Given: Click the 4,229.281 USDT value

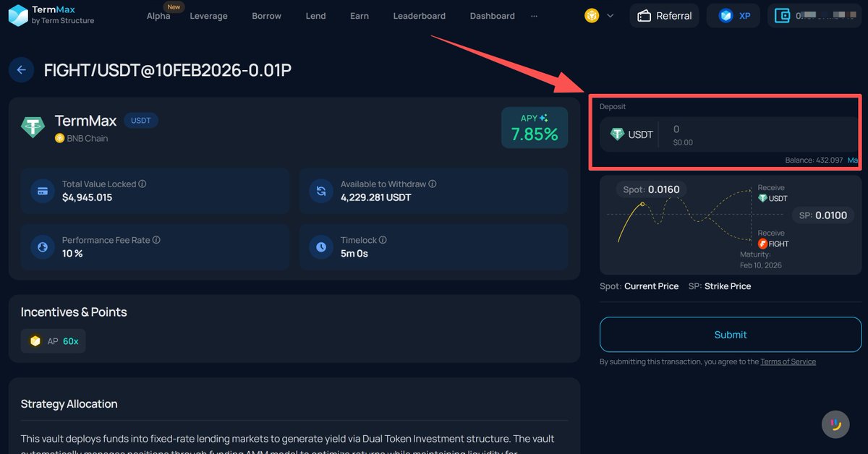Looking at the screenshot, I should tap(375, 197).
